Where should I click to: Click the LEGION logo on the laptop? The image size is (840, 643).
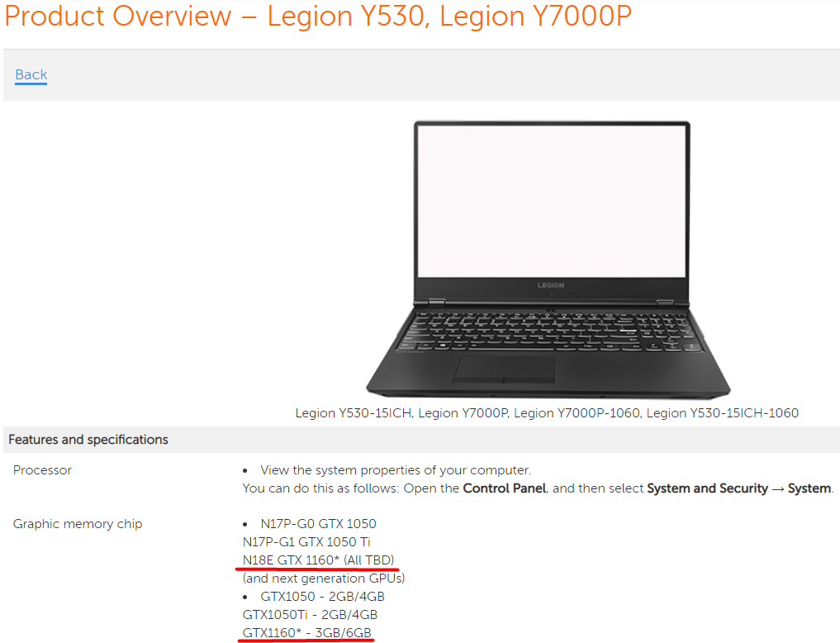(x=551, y=285)
